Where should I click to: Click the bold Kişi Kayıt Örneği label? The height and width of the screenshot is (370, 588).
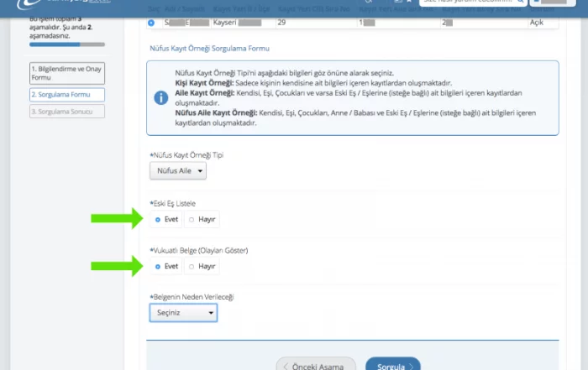click(x=204, y=83)
